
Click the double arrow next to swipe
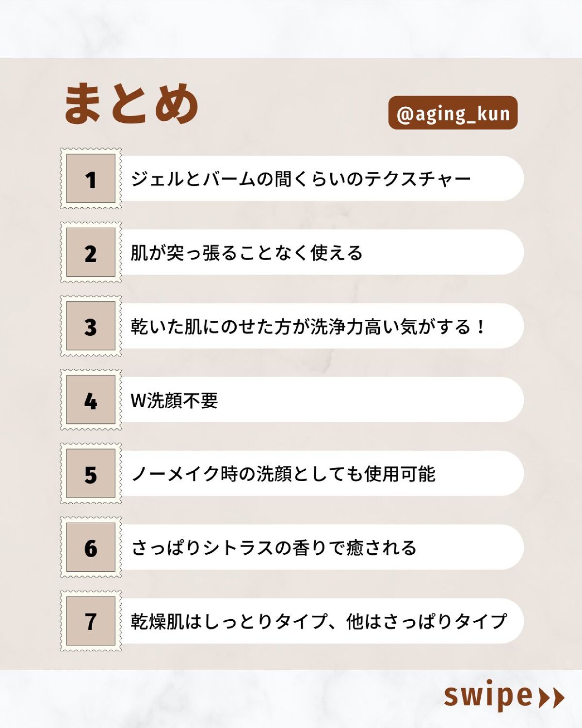(552, 698)
